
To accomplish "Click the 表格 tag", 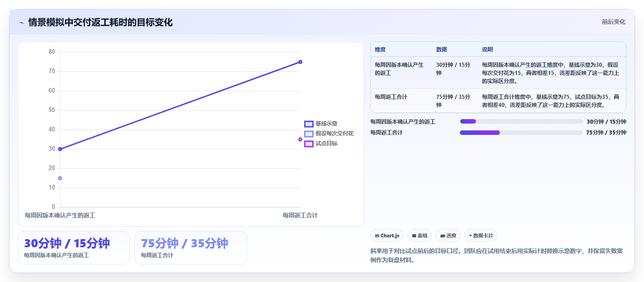I will (419, 236).
